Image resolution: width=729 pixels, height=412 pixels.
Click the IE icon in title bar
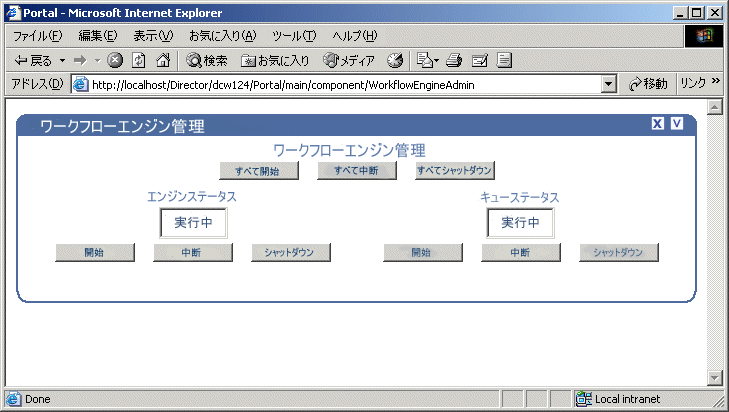tap(13, 13)
